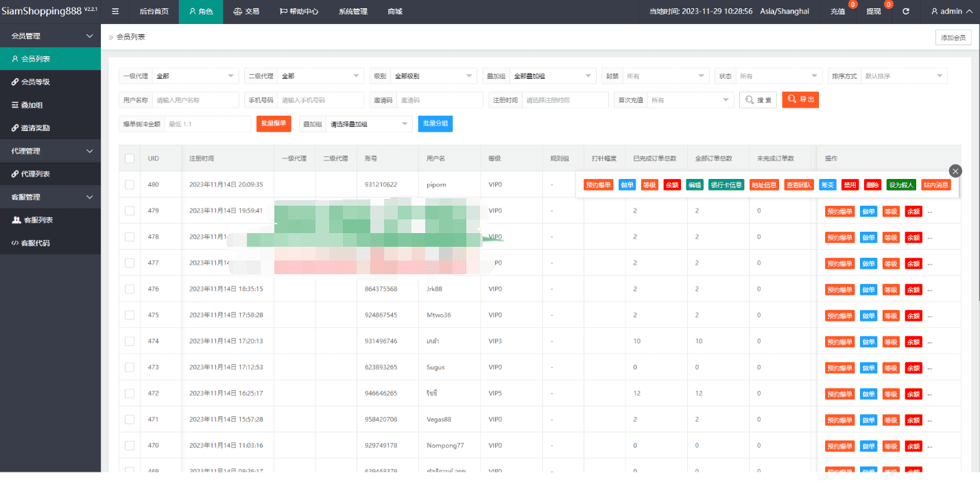Check the row checkbox for UID 480

coord(130,184)
